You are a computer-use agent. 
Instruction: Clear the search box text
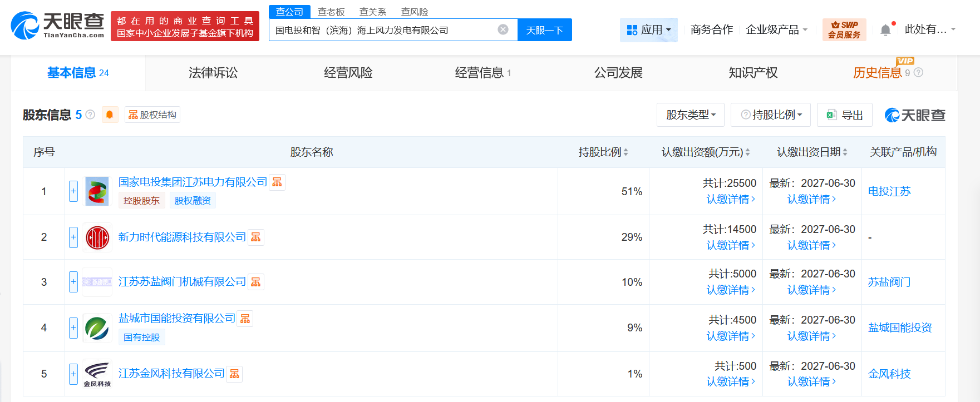[503, 29]
